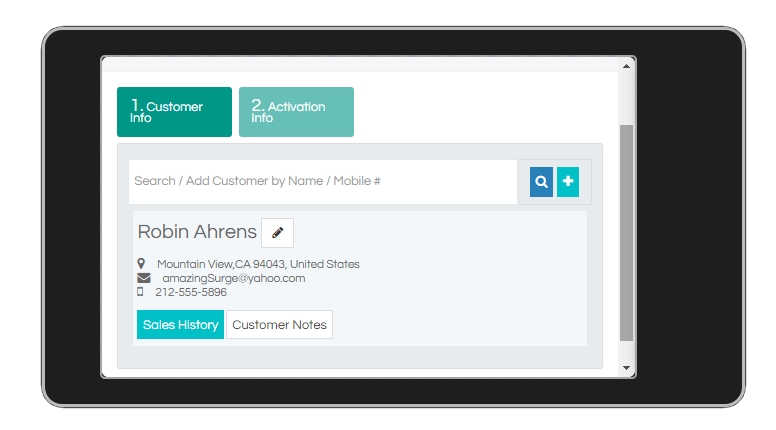Click the vertical scrollbar thumb
Screen dimensions: 776x430
[x=627, y=233]
